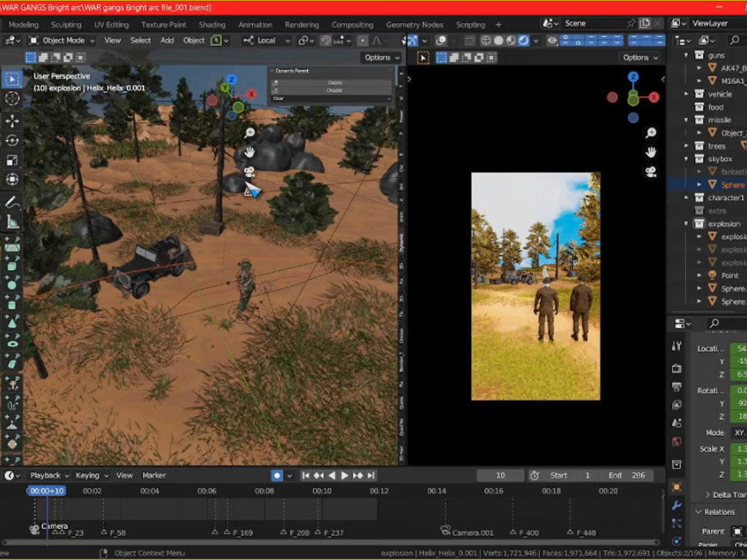Click the new scene icon beside Scene

[x=645, y=23]
